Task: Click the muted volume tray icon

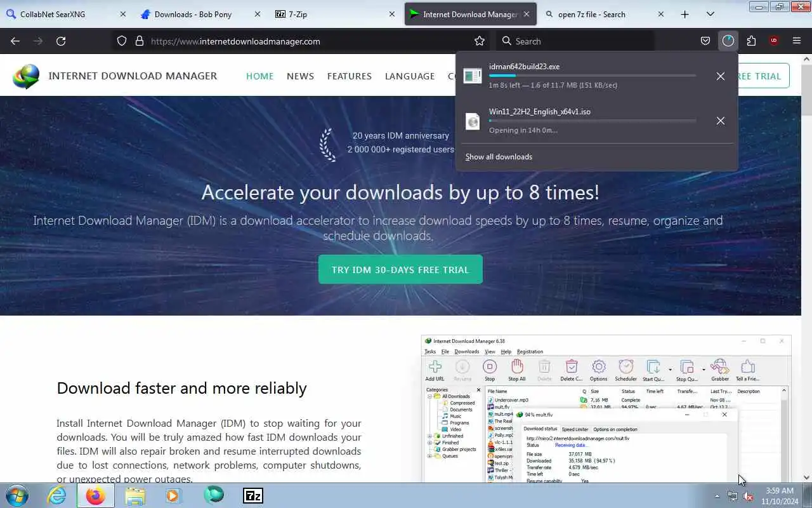Action: pyautogui.click(x=749, y=496)
